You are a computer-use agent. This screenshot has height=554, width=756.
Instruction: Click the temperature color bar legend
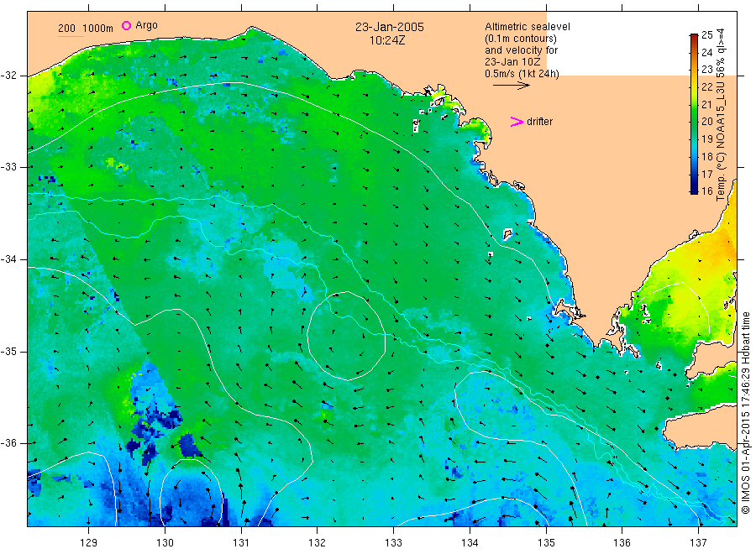pyautogui.click(x=694, y=113)
